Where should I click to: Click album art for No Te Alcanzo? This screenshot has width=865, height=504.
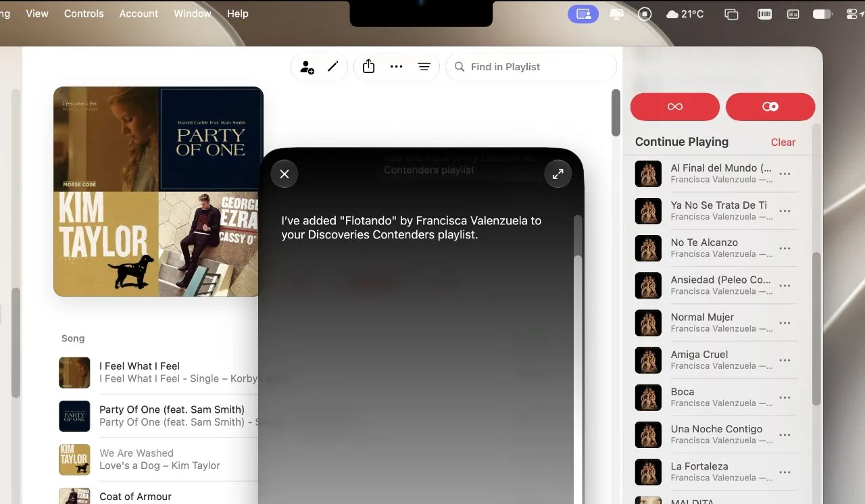click(x=648, y=248)
